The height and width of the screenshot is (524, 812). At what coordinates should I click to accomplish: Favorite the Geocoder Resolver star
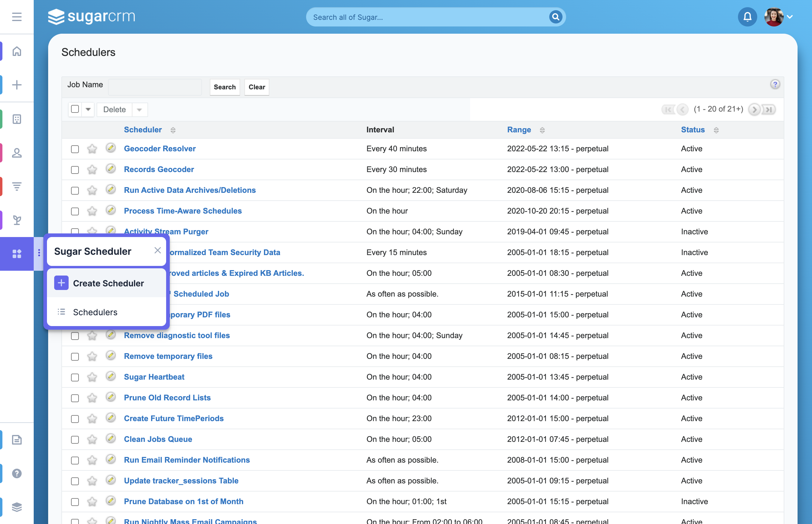pyautogui.click(x=92, y=149)
